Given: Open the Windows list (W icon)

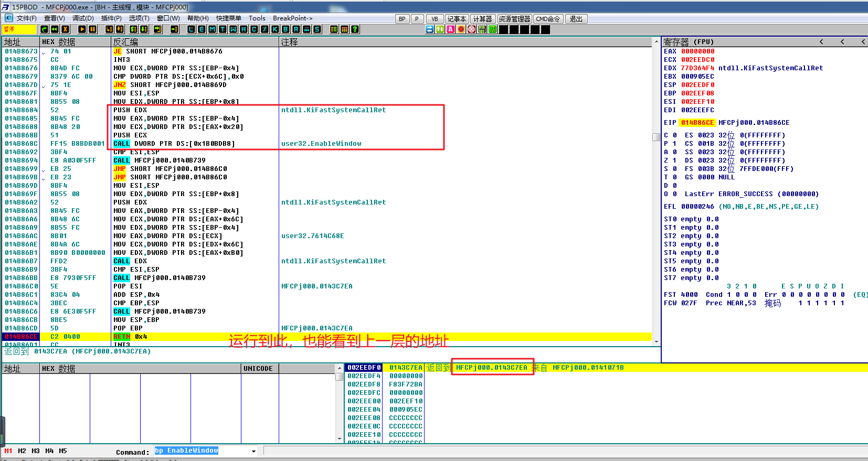Looking at the screenshot, I should (x=234, y=29).
